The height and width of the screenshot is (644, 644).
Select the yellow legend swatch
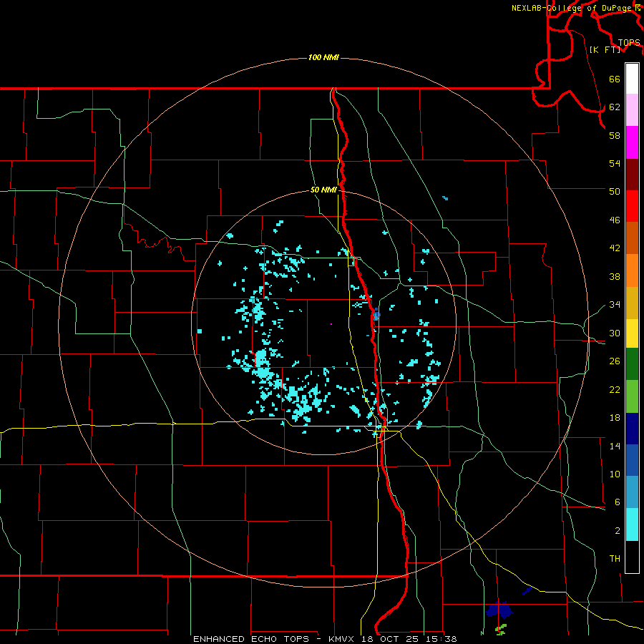point(632,333)
